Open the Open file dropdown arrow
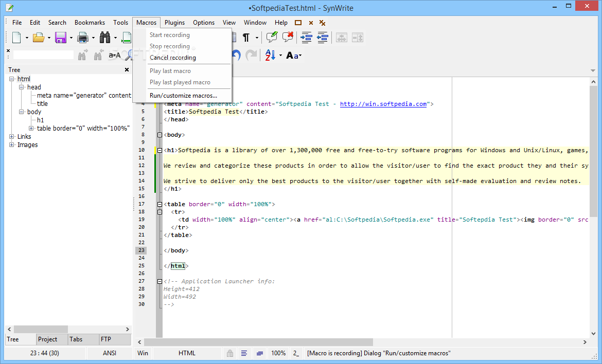 pos(49,38)
